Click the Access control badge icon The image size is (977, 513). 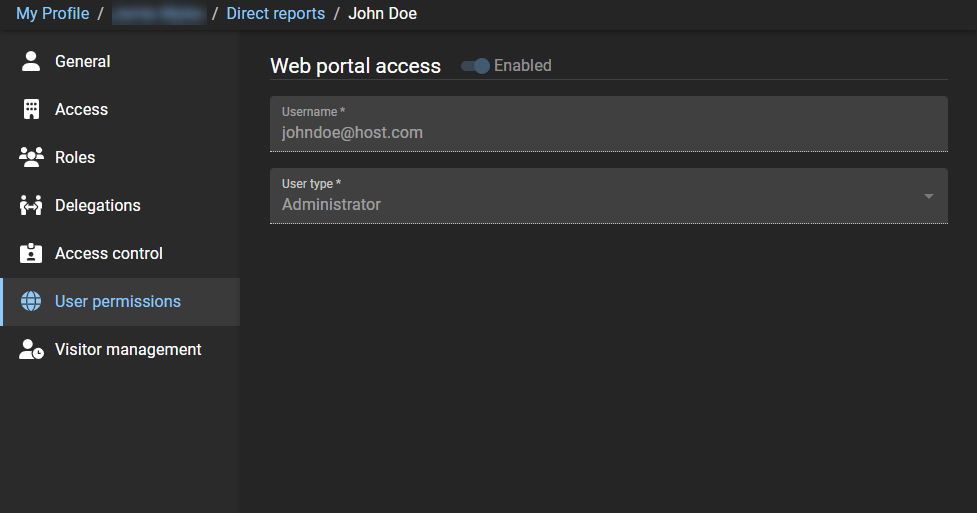click(31, 253)
